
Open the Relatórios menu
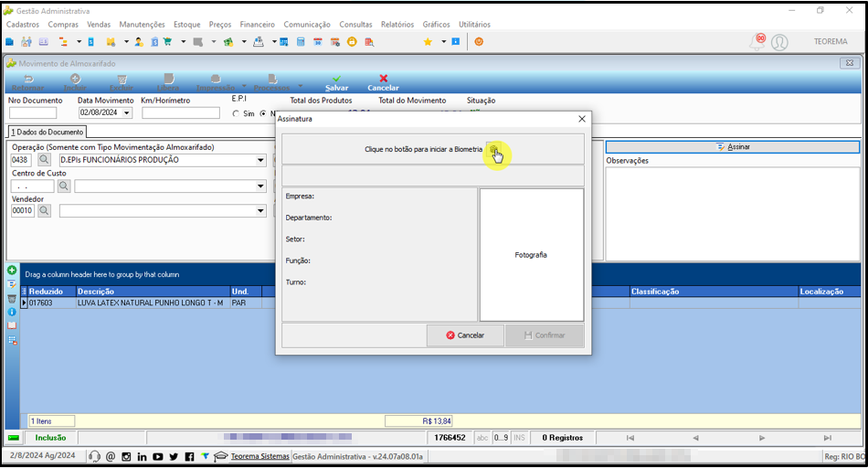(397, 25)
